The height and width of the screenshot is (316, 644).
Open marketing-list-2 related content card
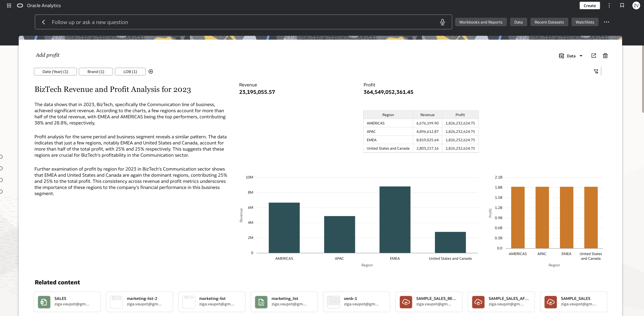(x=139, y=302)
